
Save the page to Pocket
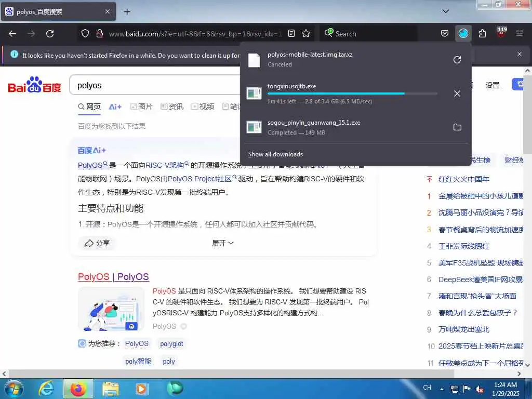[x=445, y=33]
